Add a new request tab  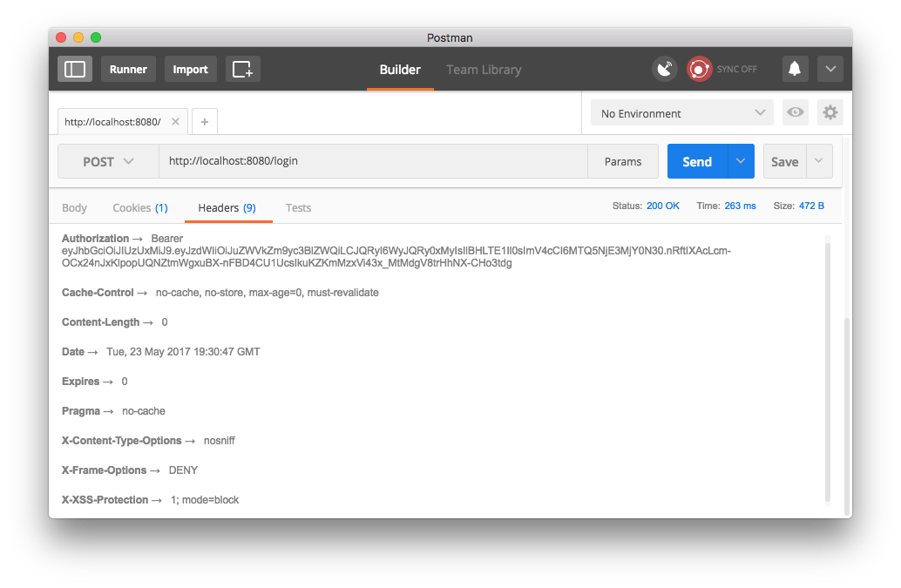click(205, 122)
